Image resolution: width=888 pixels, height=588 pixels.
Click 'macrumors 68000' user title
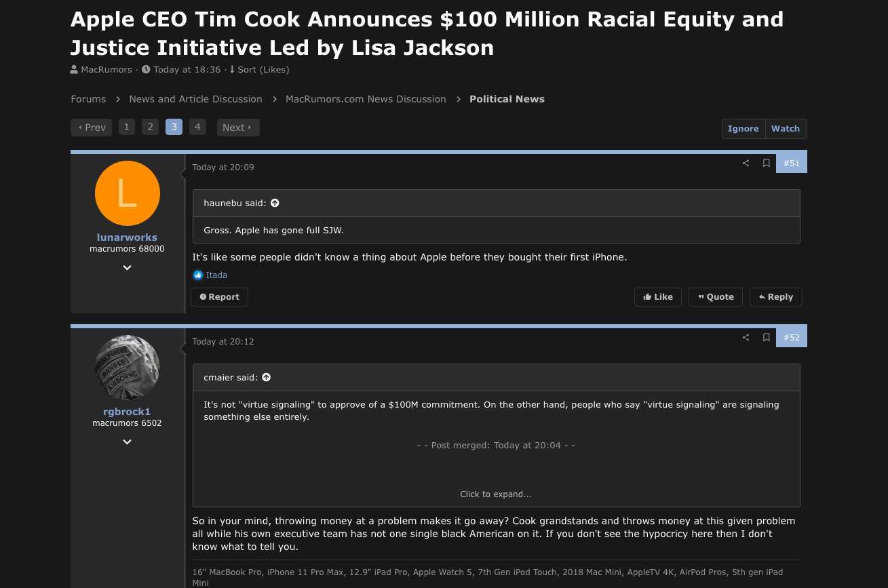(127, 249)
